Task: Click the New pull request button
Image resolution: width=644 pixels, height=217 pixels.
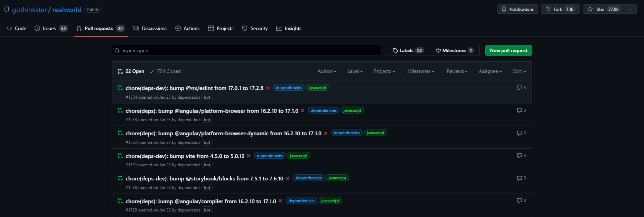Action: point(508,50)
